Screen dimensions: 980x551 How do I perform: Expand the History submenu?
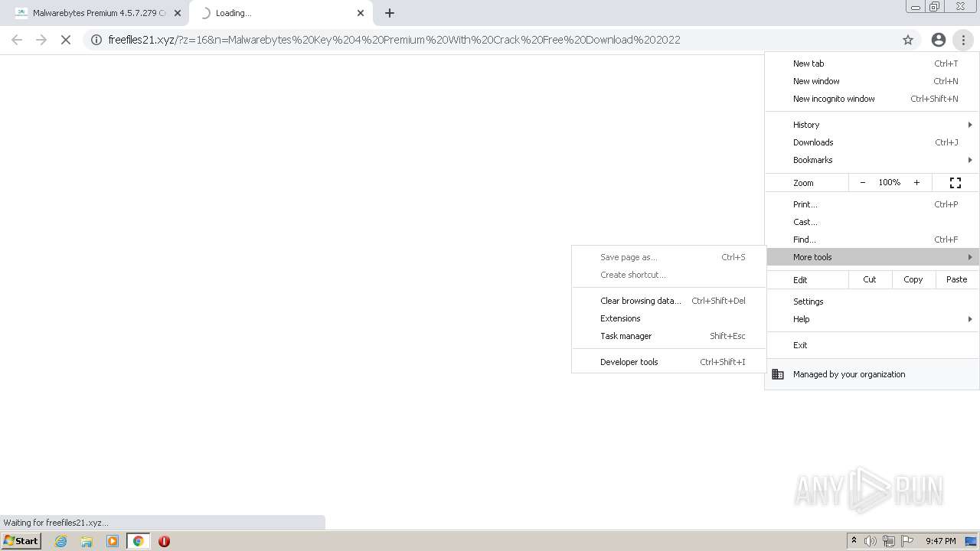pos(872,125)
